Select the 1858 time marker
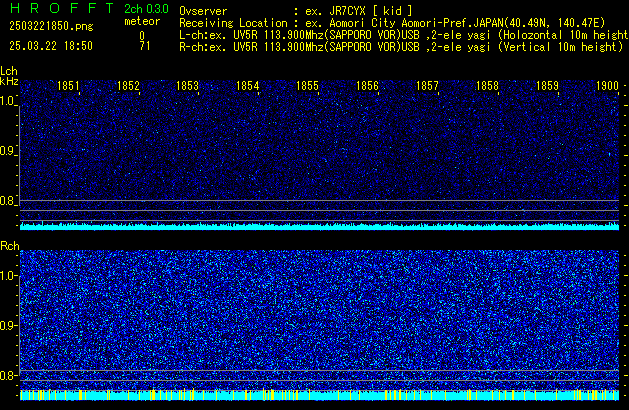 pyautogui.click(x=487, y=86)
